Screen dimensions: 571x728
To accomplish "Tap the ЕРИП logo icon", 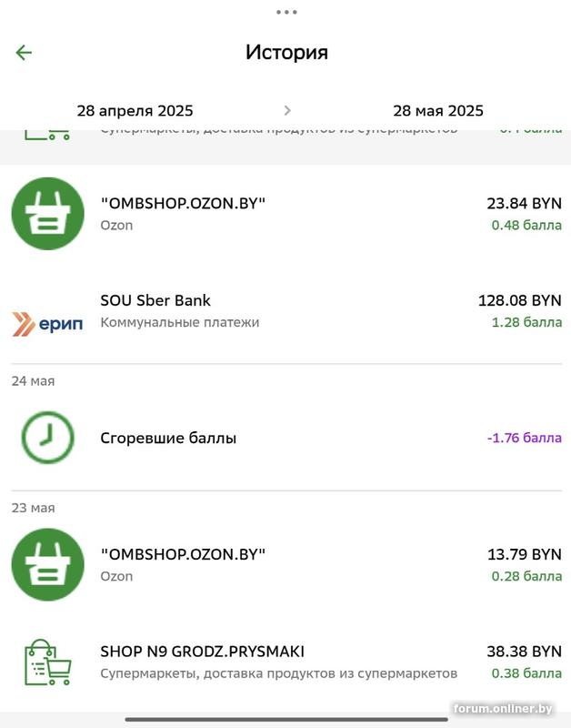I will pos(47,323).
